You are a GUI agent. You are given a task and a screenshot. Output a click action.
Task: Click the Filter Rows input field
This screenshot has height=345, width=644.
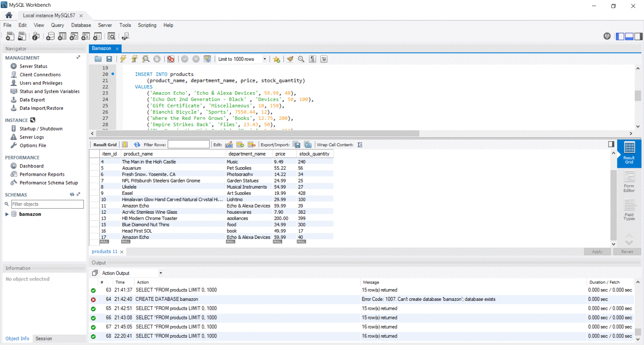189,145
